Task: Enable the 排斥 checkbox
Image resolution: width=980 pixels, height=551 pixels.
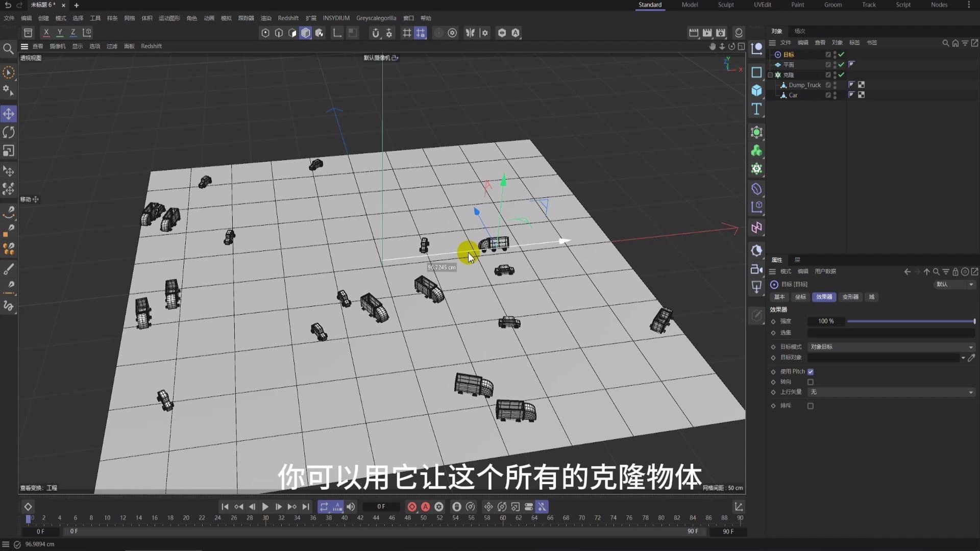Action: click(811, 406)
